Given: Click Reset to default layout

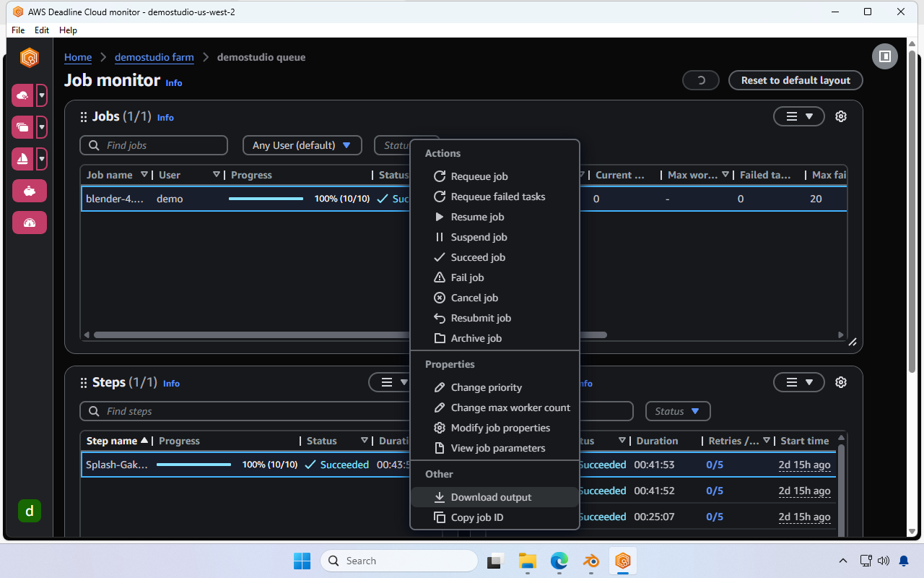Looking at the screenshot, I should coord(796,80).
